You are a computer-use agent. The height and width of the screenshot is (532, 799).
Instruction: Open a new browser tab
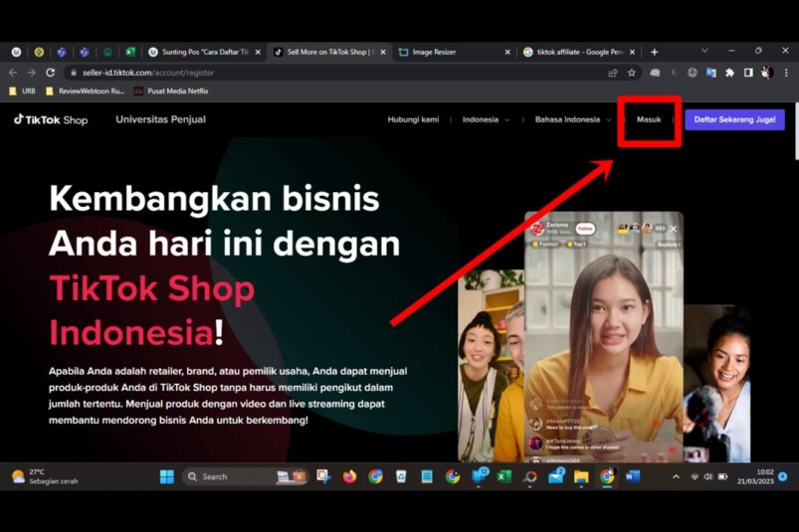[655, 52]
